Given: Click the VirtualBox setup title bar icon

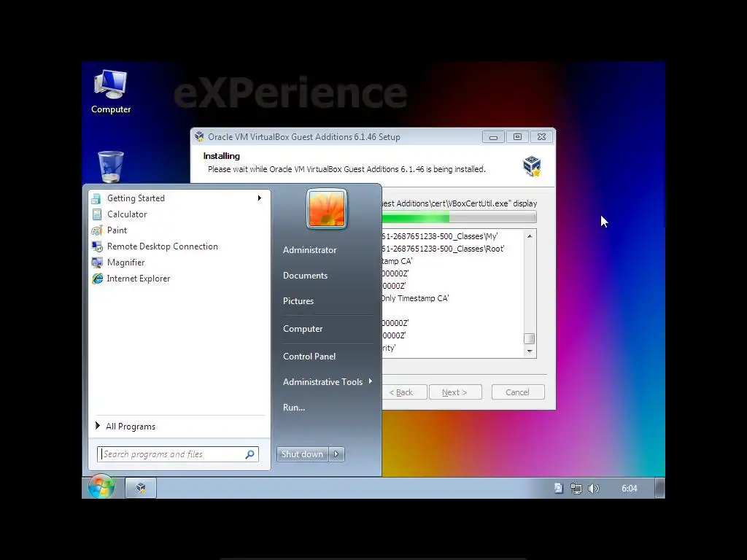Looking at the screenshot, I should point(199,136).
